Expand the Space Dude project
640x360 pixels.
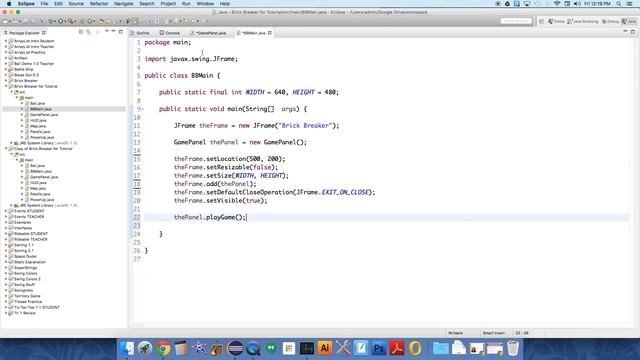pyautogui.click(x=6, y=256)
